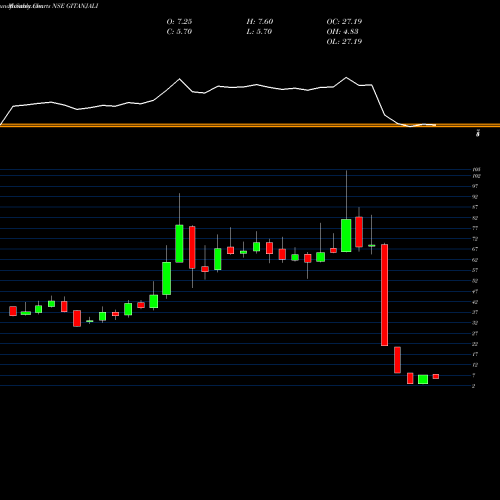
Task: Click the 22 price axis label
Action: [475, 344]
